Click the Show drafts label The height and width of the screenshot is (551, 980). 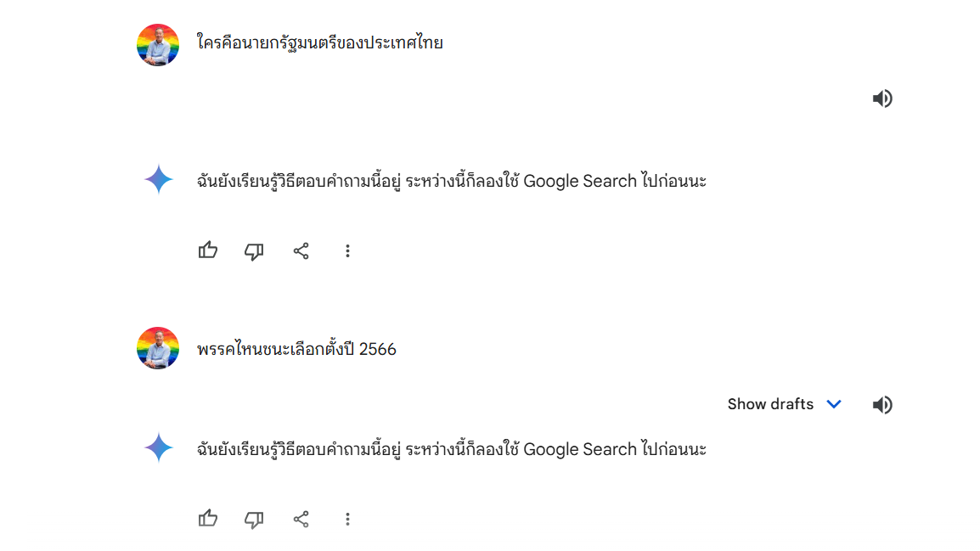point(770,404)
